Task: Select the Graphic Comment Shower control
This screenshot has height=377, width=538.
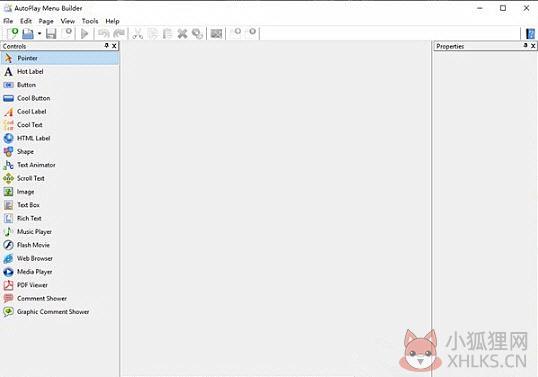Action: pyautogui.click(x=60, y=312)
